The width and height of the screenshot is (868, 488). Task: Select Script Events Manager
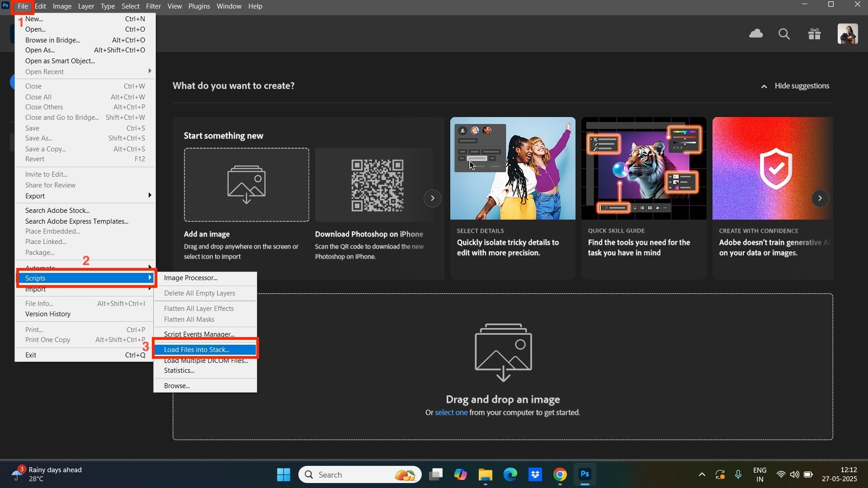(205, 334)
